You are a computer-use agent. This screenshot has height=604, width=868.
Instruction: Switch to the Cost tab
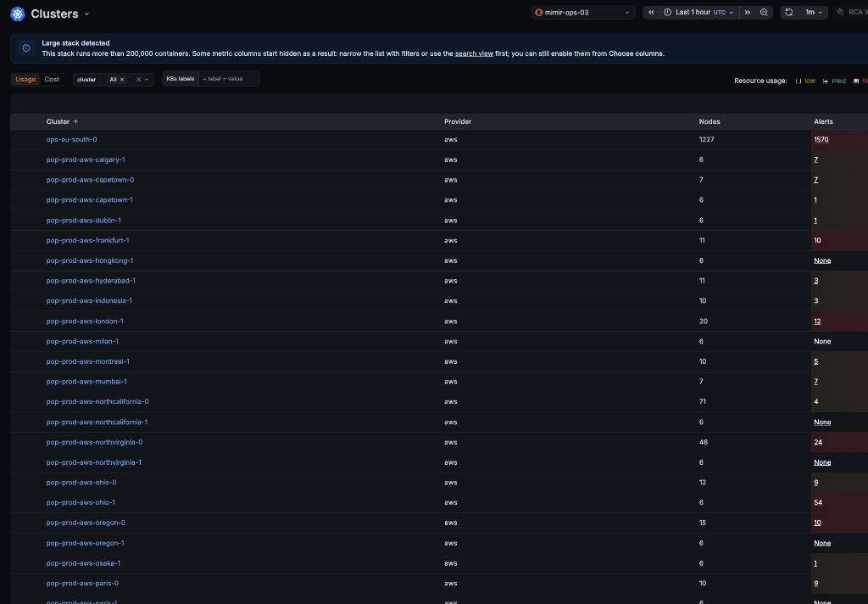click(52, 79)
